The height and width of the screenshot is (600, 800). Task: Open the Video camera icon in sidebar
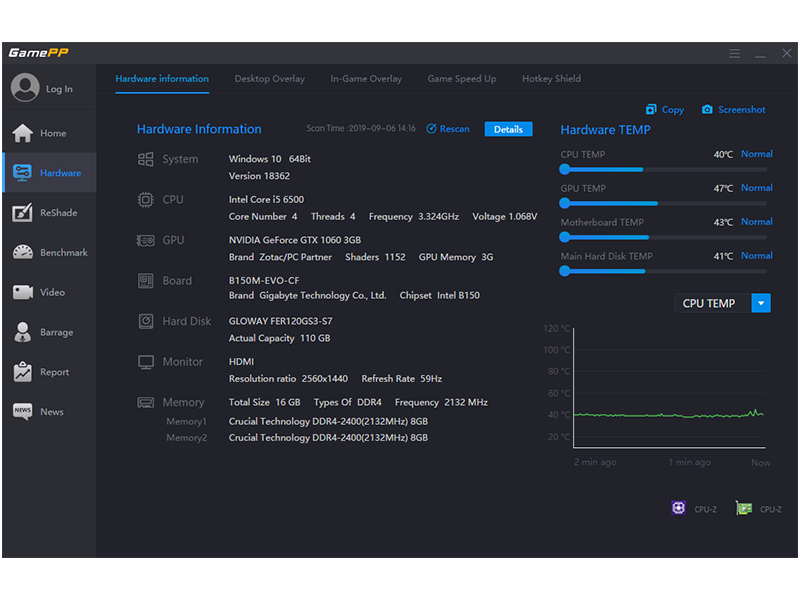pos(22,292)
